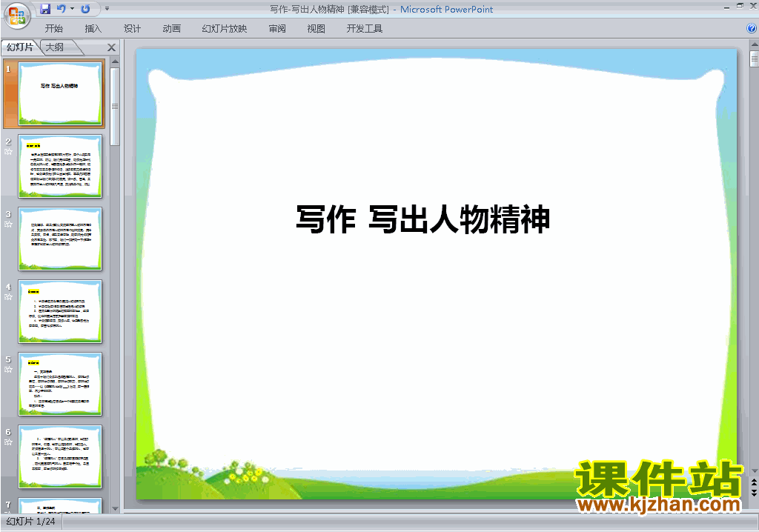Image resolution: width=759 pixels, height=532 pixels.
Task: Select slide 6 thumbnail
Action: (60, 456)
